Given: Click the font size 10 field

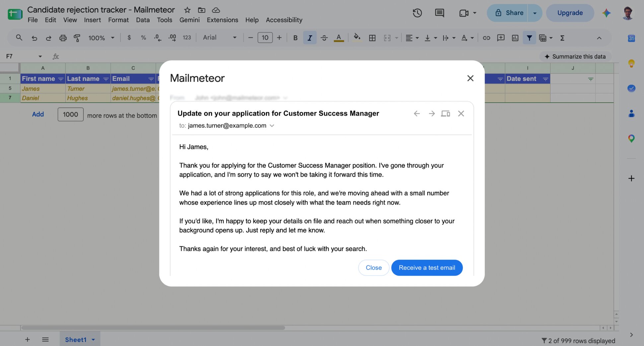Looking at the screenshot, I should pos(265,38).
